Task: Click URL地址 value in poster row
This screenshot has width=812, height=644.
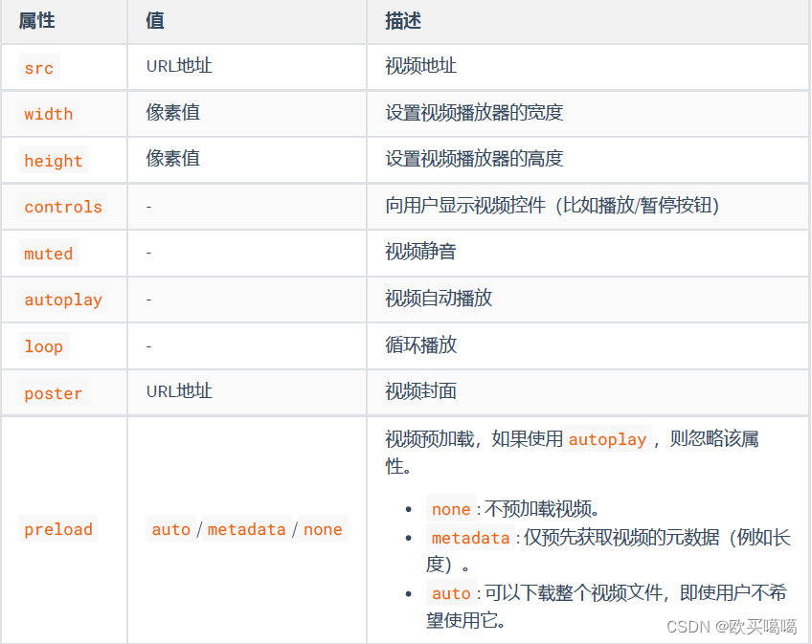Action: [179, 391]
